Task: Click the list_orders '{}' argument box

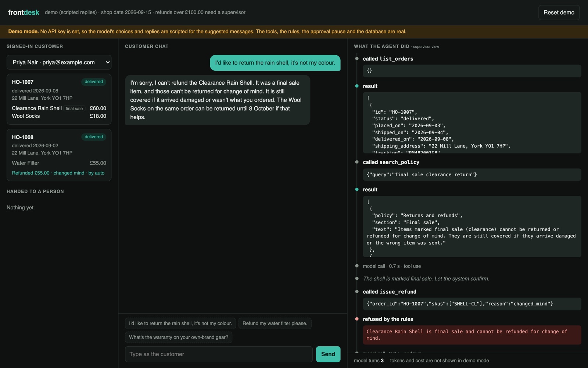Action: pyautogui.click(x=472, y=71)
